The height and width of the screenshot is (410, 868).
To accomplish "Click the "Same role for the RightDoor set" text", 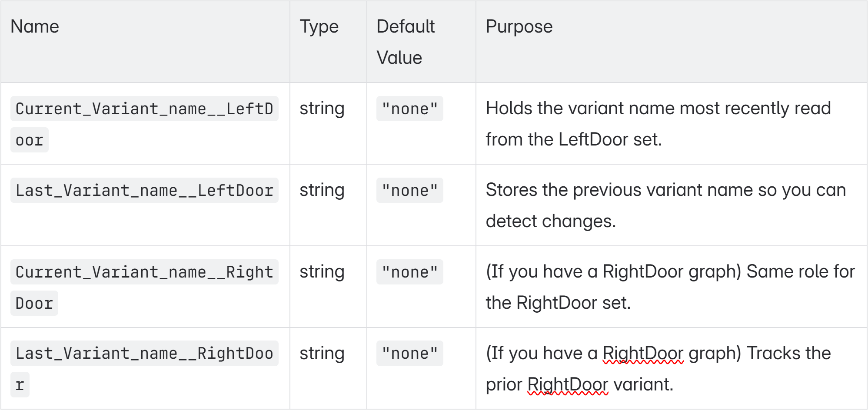I will tap(800, 272).
